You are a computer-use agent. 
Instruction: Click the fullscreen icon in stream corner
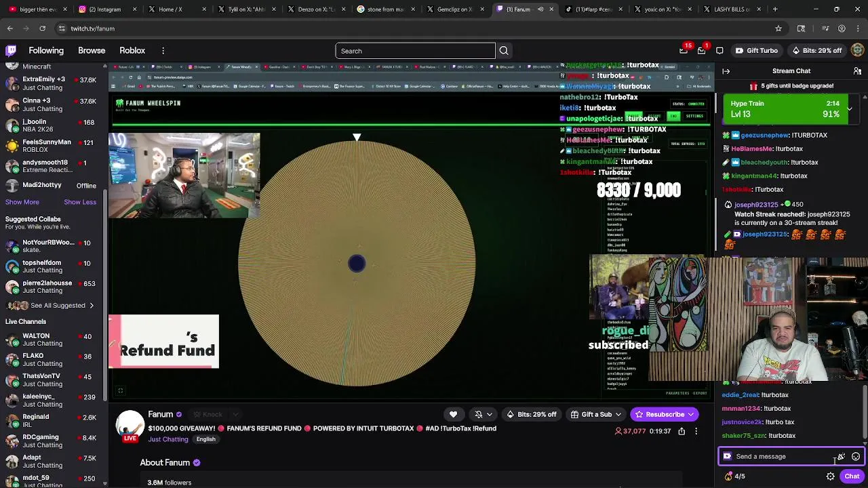120,390
